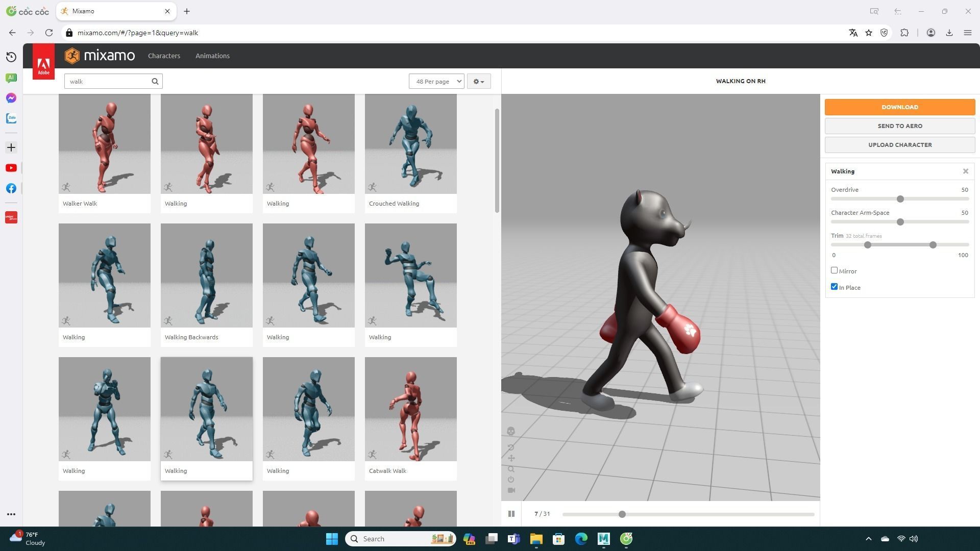The width and height of the screenshot is (980, 551).
Task: Click the UPLOAD CHARACTER button
Action: pyautogui.click(x=899, y=145)
